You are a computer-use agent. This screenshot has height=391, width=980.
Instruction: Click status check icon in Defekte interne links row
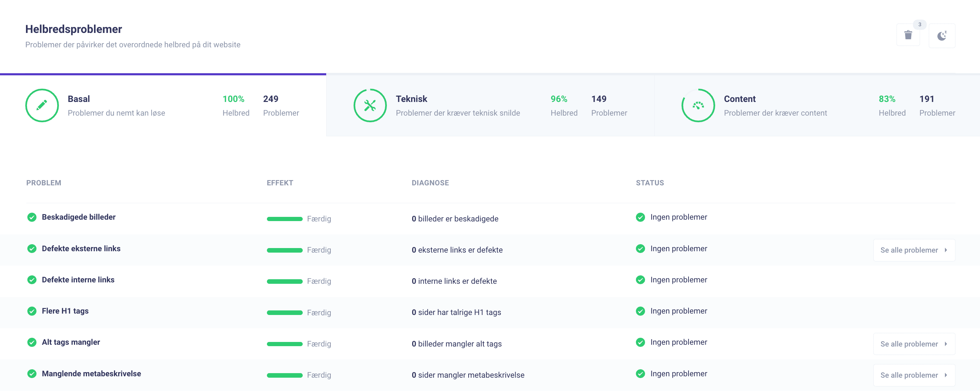click(640, 280)
